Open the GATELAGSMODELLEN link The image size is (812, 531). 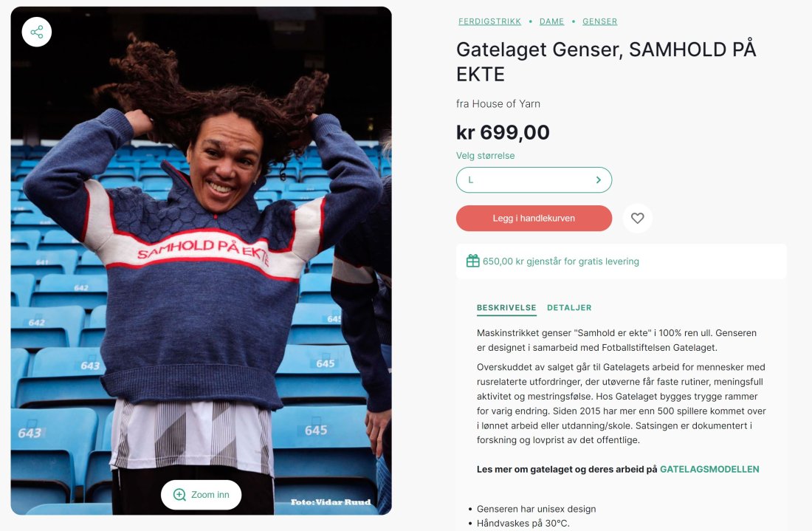[x=709, y=470]
